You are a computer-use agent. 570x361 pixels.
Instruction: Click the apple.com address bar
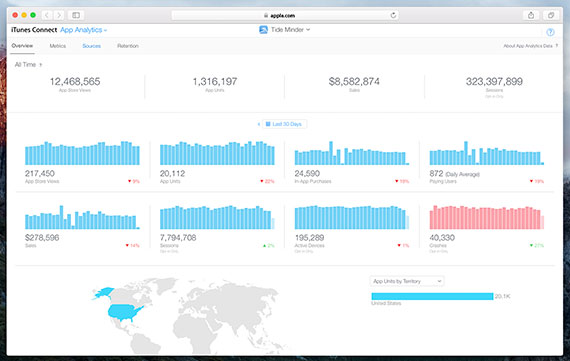[285, 15]
